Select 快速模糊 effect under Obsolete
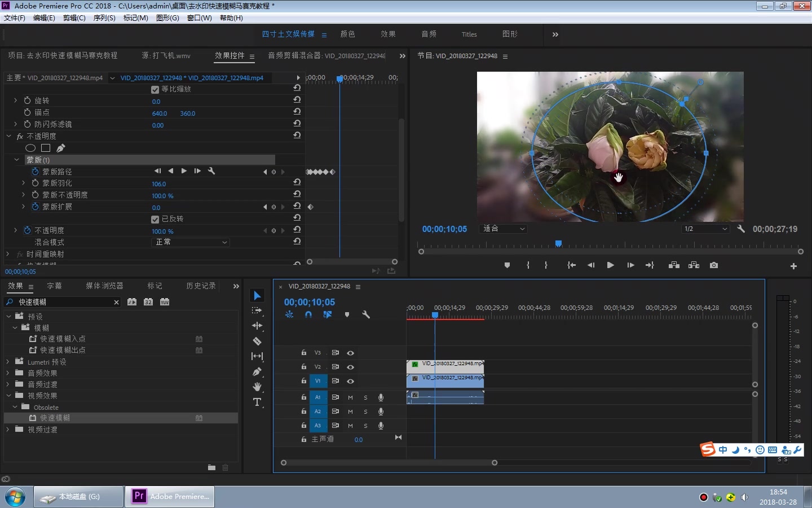The height and width of the screenshot is (508, 812). 55,418
